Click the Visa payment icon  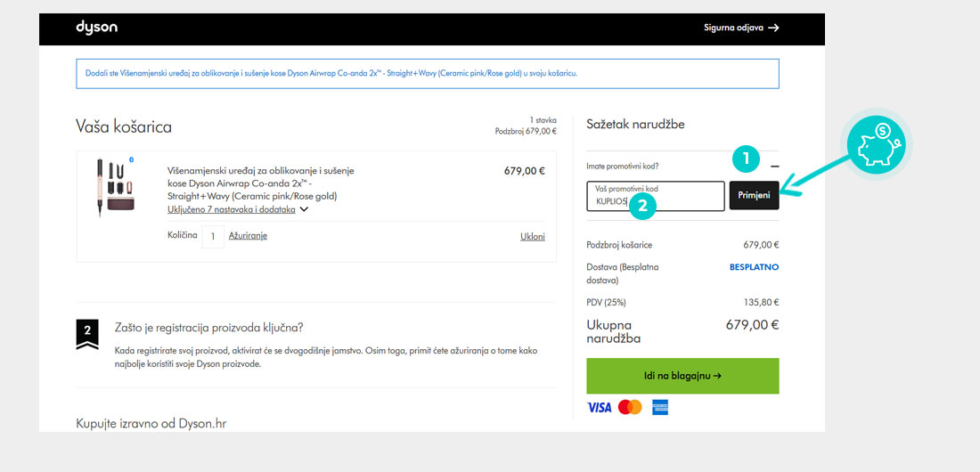(600, 408)
